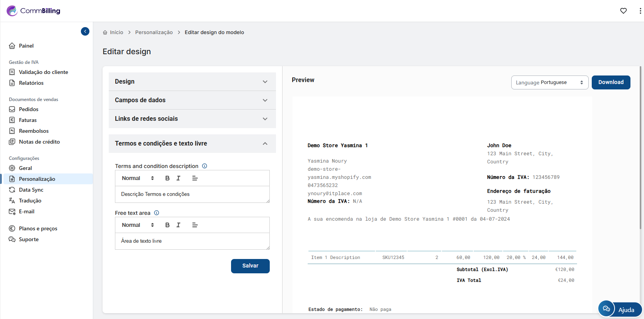This screenshot has height=319, width=644.
Task: Click the heart favorite icon
Action: point(623,11)
